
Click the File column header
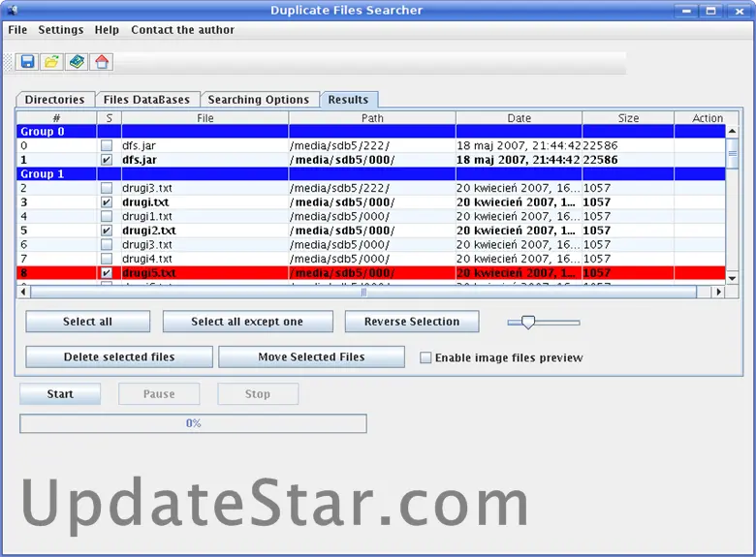click(x=205, y=118)
